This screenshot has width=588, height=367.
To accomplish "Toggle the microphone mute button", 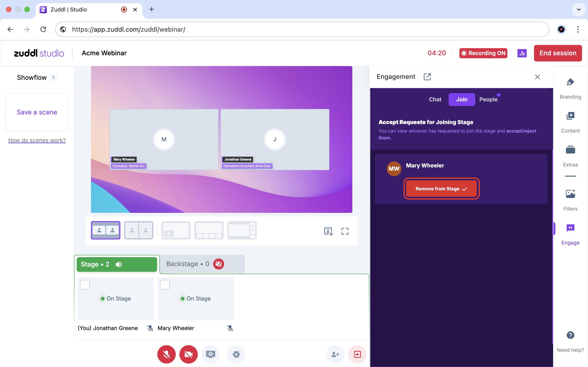I will coord(167,354).
